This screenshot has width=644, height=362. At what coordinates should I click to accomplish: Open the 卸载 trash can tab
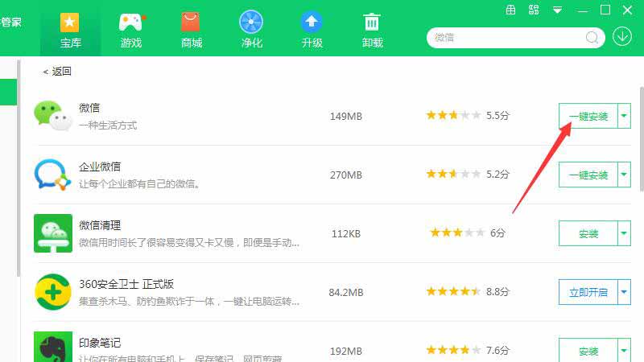pos(372,30)
